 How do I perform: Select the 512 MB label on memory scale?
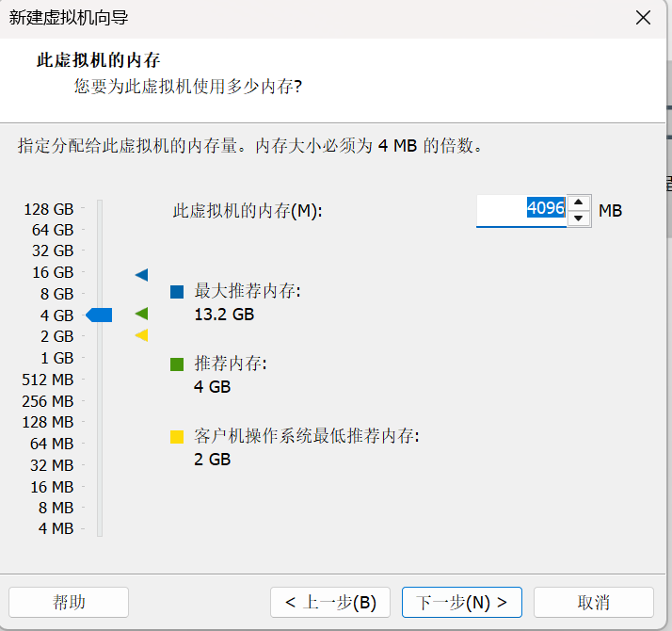pos(48,380)
